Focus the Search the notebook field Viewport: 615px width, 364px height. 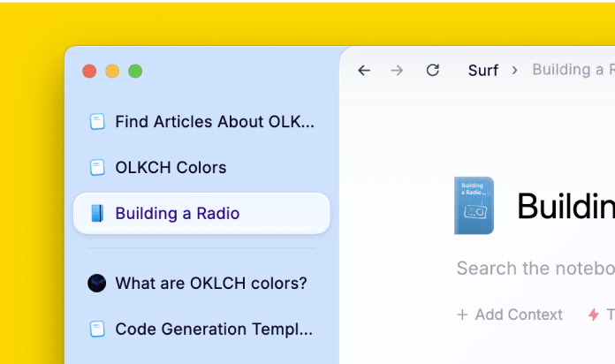[x=535, y=269]
